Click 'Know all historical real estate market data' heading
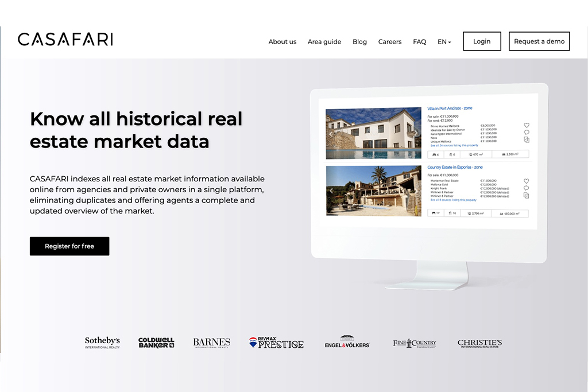 point(136,130)
